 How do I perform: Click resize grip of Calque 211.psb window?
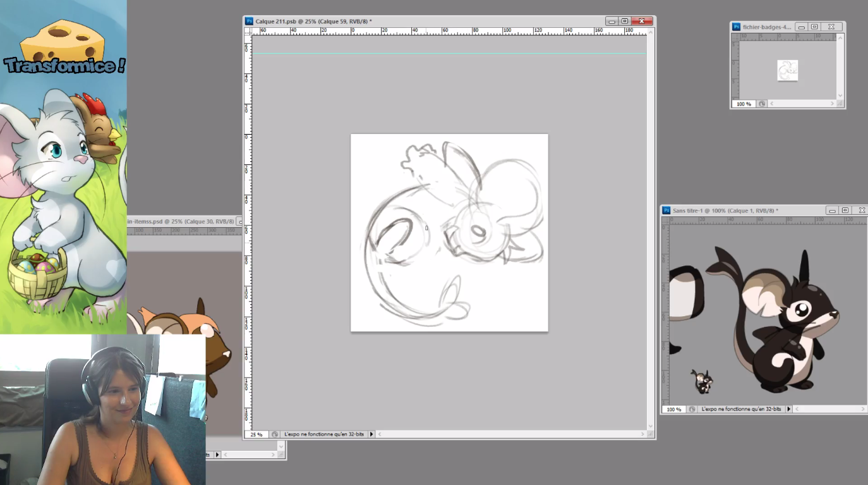(651, 434)
